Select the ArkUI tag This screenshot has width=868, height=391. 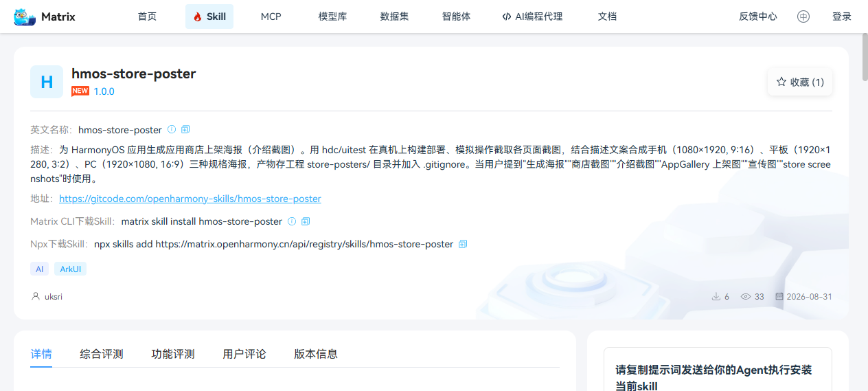pyautogui.click(x=70, y=269)
